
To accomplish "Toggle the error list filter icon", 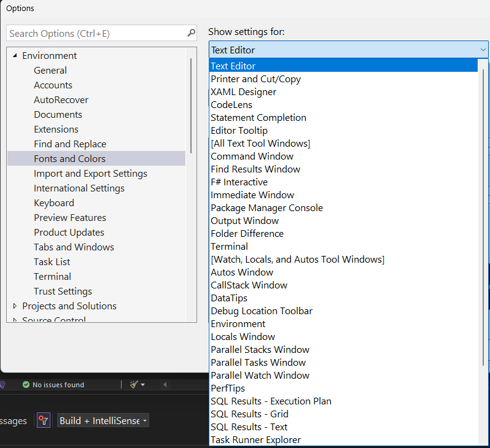I will 44,420.
